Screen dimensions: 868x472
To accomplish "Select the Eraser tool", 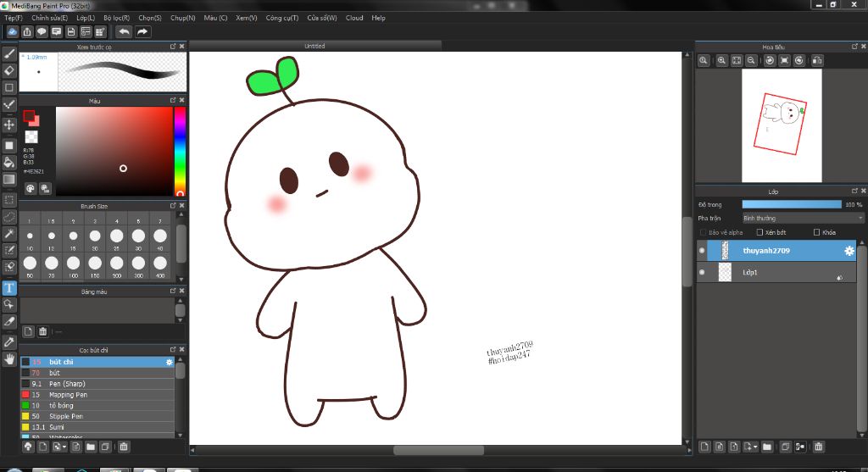I will (8, 70).
